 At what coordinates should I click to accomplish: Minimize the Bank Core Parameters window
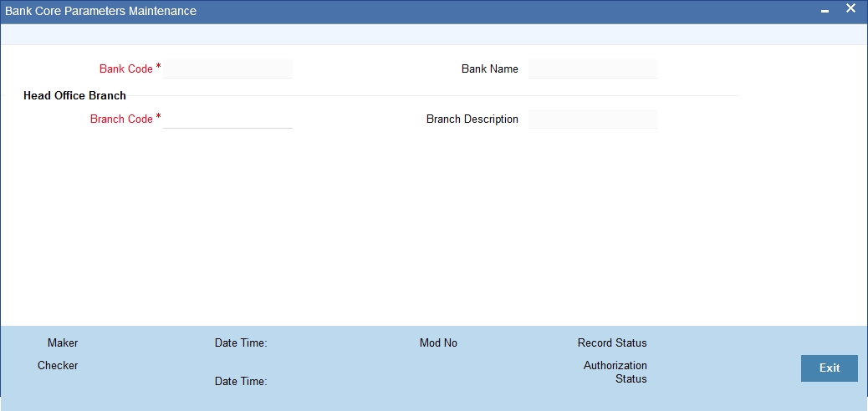[825, 11]
